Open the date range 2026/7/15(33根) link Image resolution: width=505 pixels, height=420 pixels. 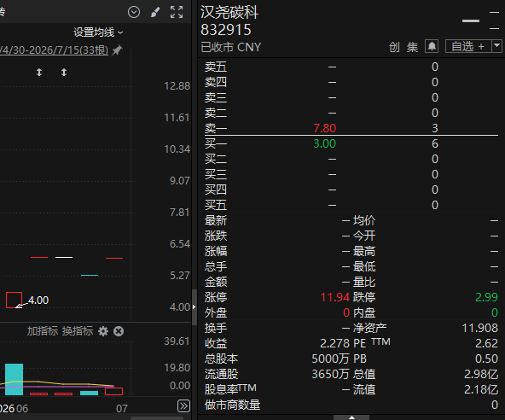click(x=54, y=50)
